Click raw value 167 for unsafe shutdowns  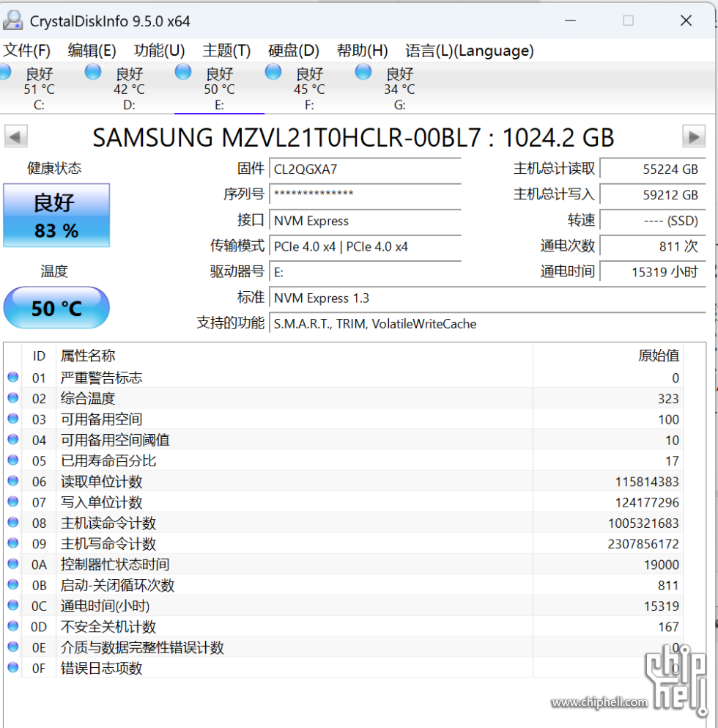[x=669, y=627]
